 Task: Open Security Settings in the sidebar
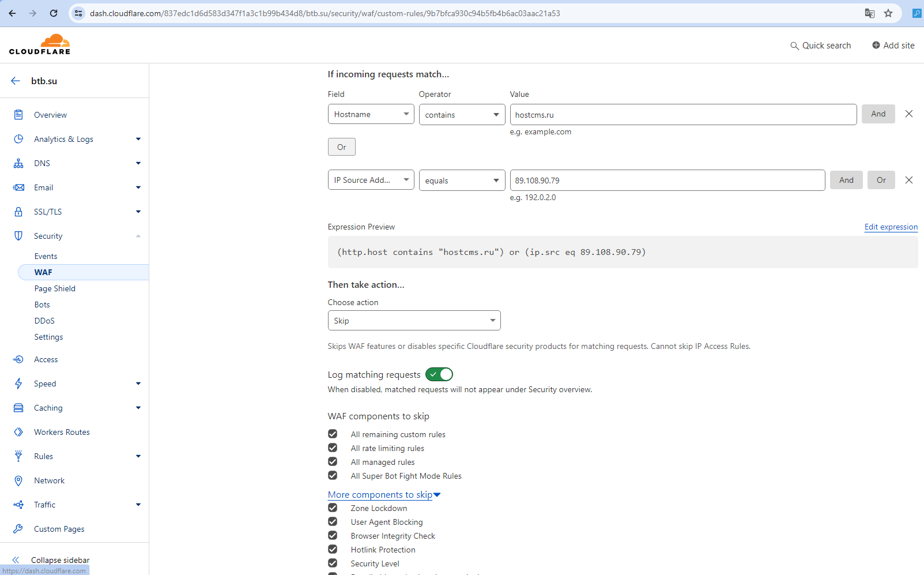pos(48,337)
